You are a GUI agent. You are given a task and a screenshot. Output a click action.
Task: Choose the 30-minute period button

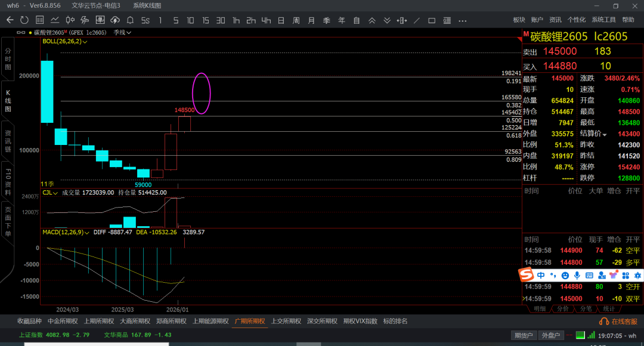221,20
